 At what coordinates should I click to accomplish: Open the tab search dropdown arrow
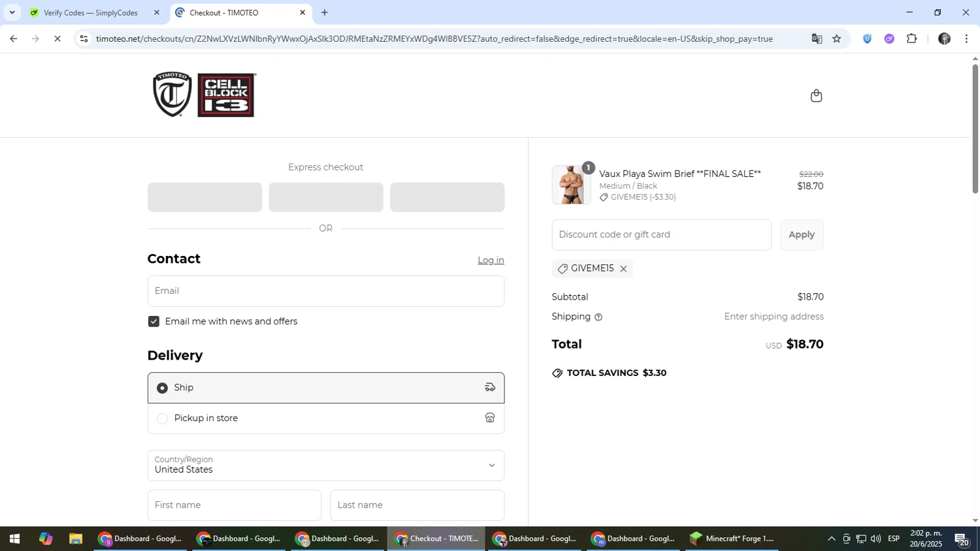pos(12,12)
